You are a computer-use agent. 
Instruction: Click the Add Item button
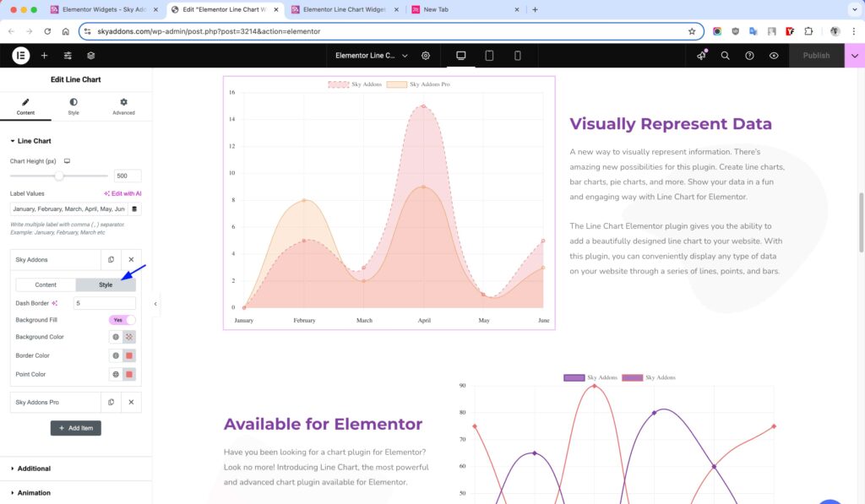75,429
